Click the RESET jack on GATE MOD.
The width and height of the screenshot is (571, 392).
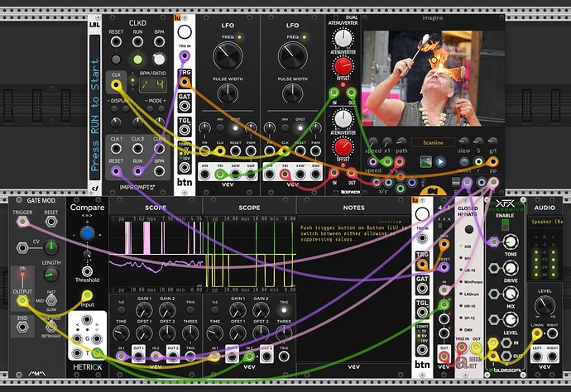(51, 222)
